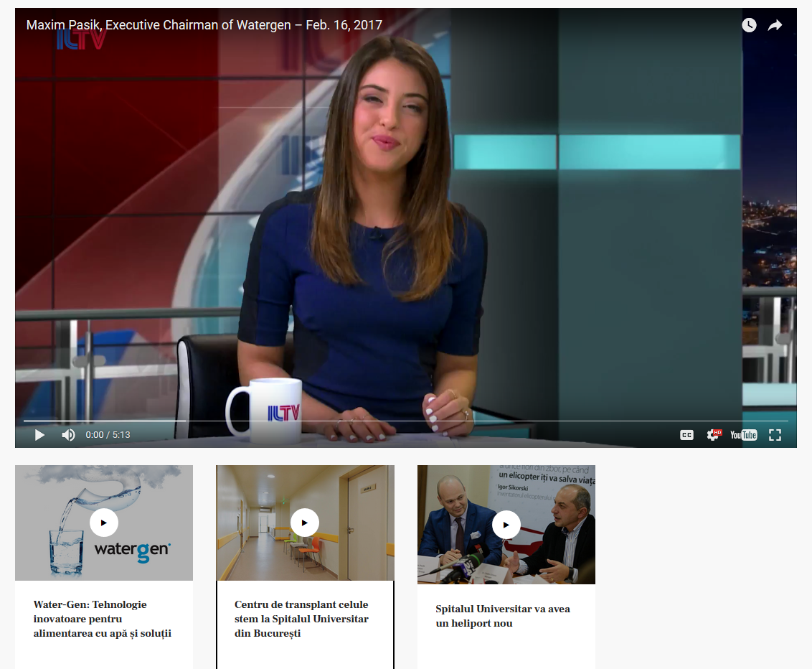Play the hospital corridor thumbnail video

(x=305, y=523)
